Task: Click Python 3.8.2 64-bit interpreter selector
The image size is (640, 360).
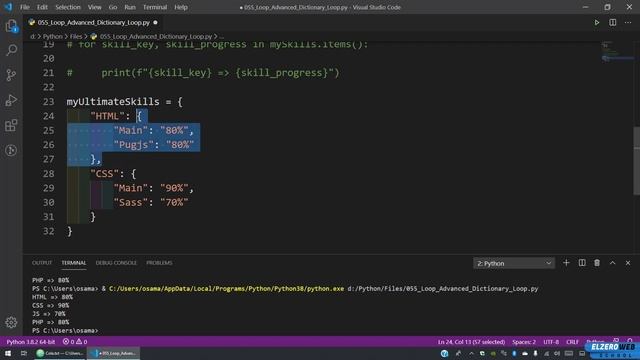Action: pos(31,342)
